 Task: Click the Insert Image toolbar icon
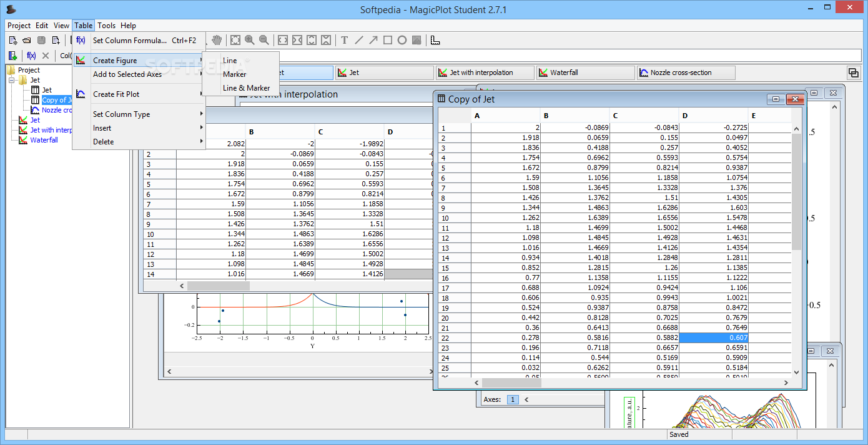click(417, 40)
